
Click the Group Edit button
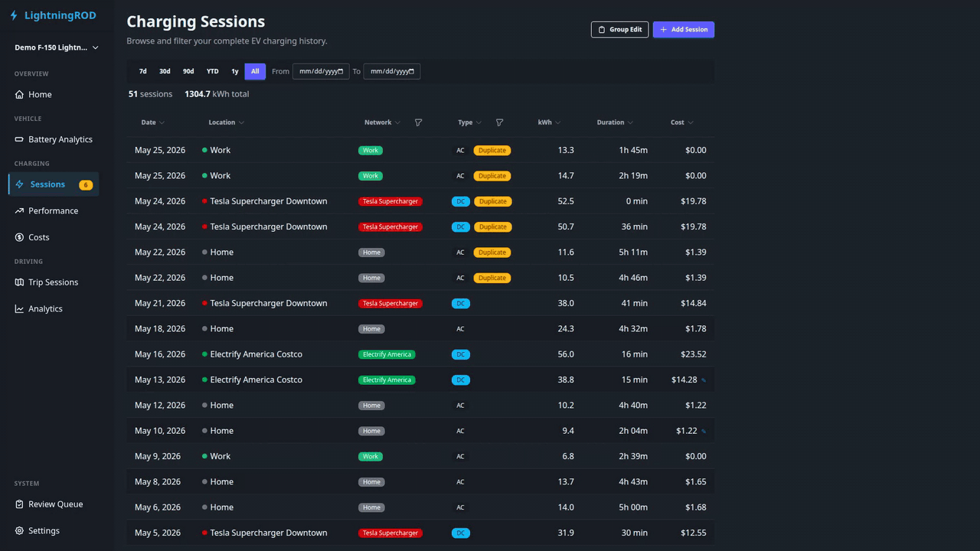619,30
